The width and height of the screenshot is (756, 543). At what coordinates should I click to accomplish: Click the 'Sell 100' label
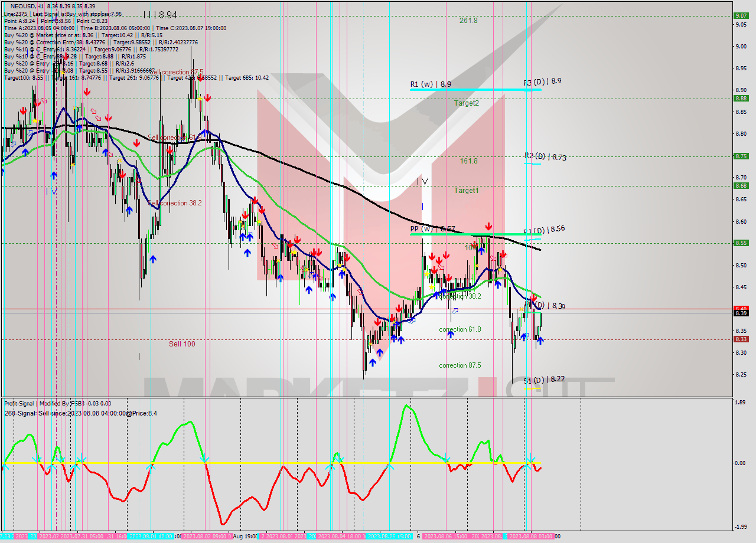182,344
